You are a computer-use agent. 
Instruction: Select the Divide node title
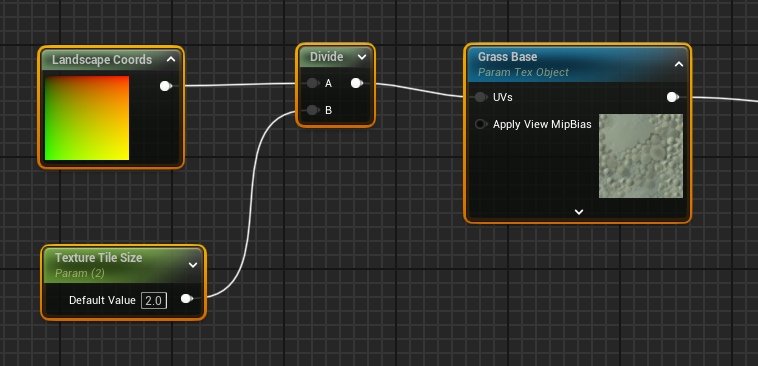point(326,57)
